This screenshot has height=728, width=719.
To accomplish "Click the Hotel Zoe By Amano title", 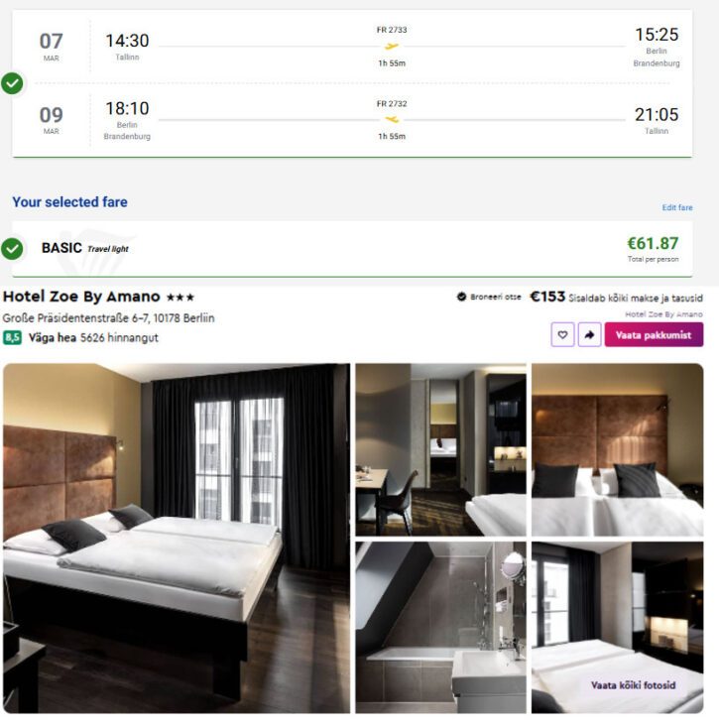I will 81,297.
